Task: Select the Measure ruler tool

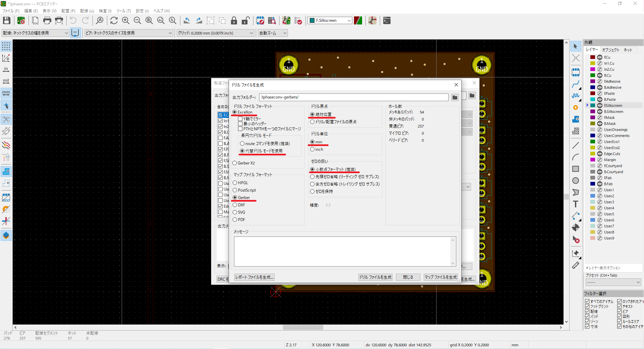Action: 576,265
